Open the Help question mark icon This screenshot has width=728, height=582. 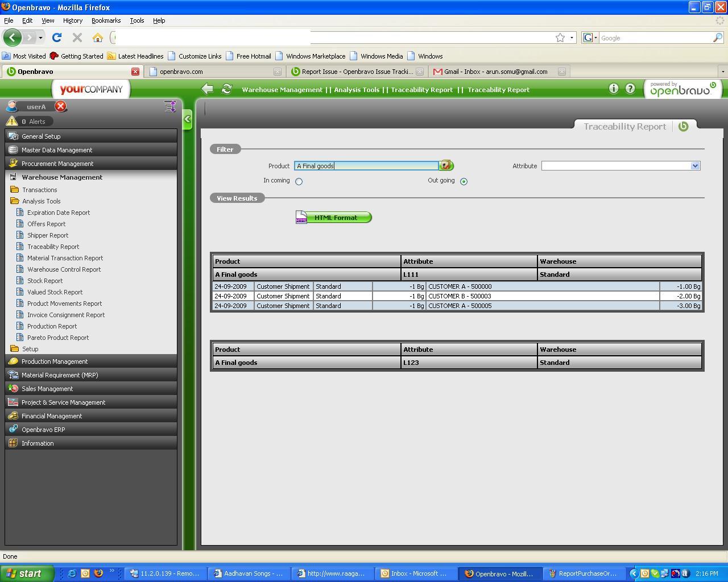630,88
